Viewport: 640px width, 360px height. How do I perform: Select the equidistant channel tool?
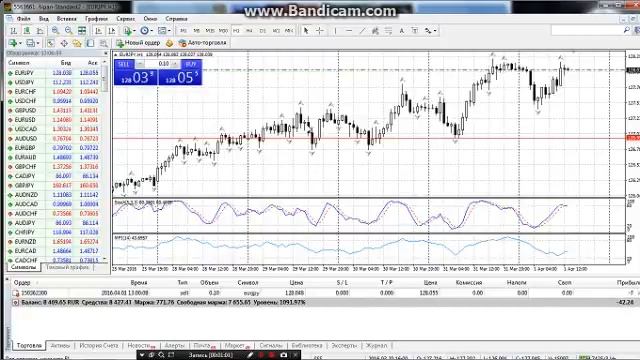[375, 31]
